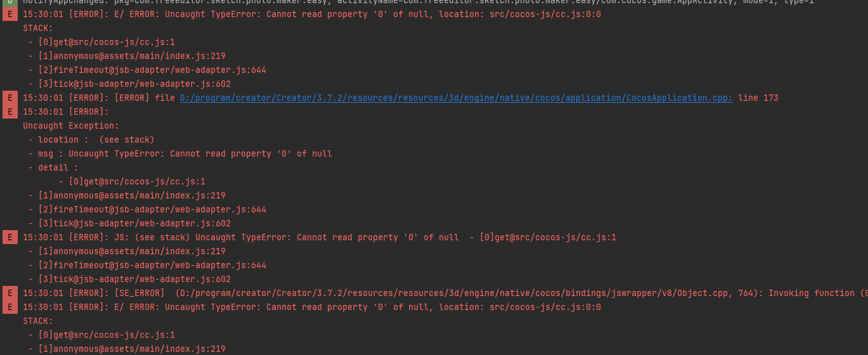The image size is (868, 355).
Task: Click the partially visible badge beside the notifyAppChanged line
Action: (10, 2)
